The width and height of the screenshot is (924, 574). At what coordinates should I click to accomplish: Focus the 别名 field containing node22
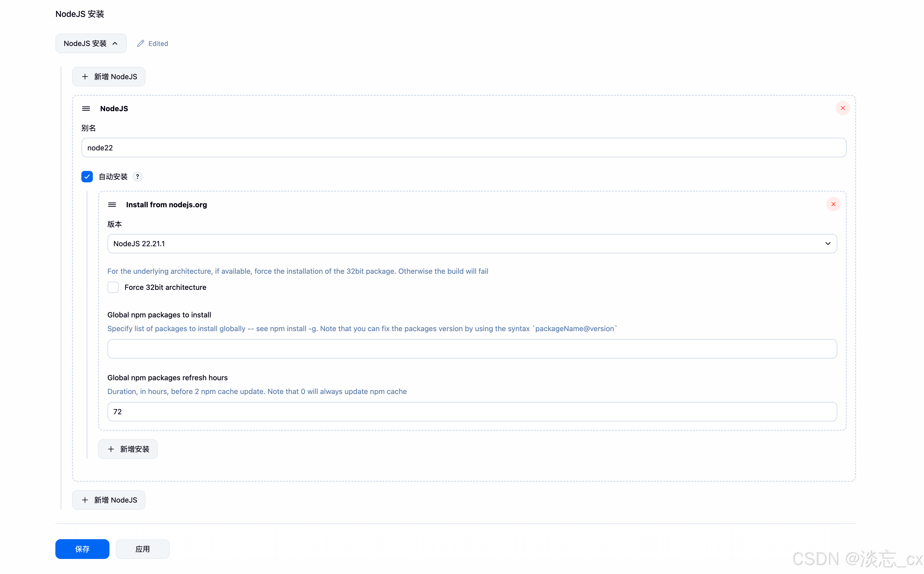coord(464,148)
